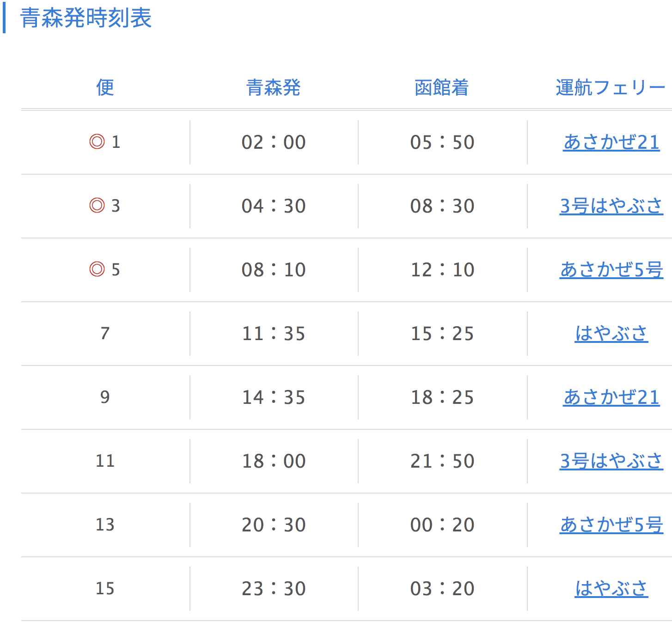Image resolution: width=672 pixels, height=622 pixels.
Task: Click the 便 column header
Action: click(x=105, y=87)
